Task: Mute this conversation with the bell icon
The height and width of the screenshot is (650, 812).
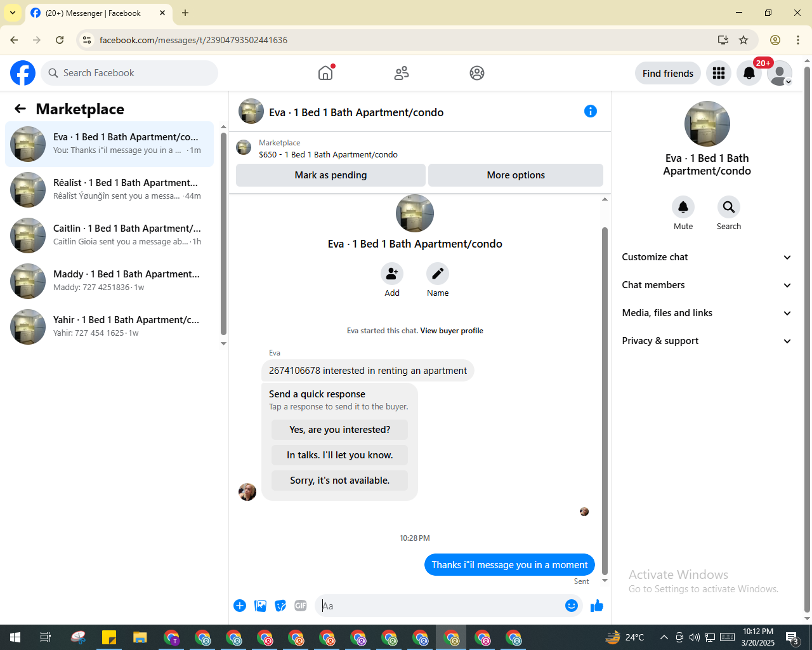Action: point(683,207)
